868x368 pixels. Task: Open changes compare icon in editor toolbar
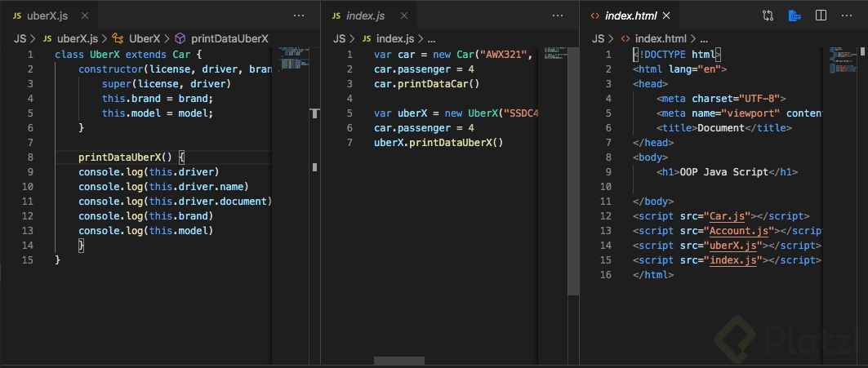tap(768, 16)
